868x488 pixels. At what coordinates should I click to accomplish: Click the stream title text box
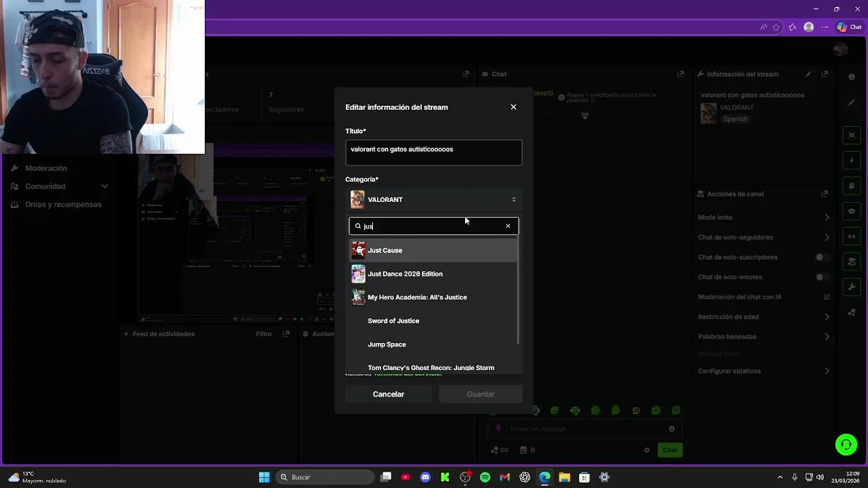point(433,152)
